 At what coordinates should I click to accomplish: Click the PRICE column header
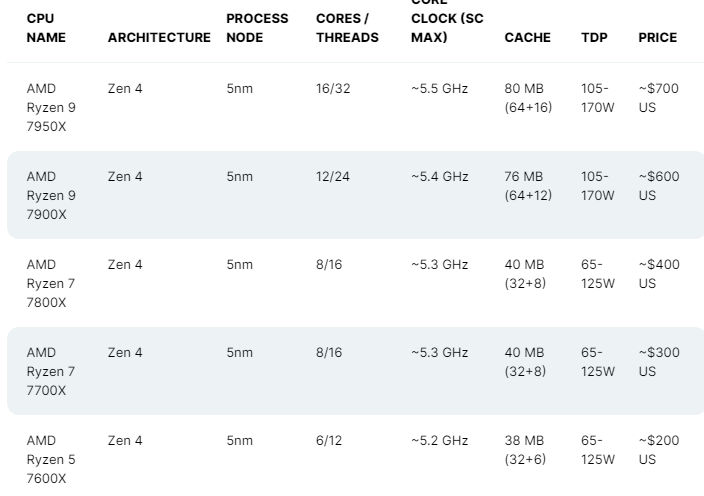tap(657, 38)
